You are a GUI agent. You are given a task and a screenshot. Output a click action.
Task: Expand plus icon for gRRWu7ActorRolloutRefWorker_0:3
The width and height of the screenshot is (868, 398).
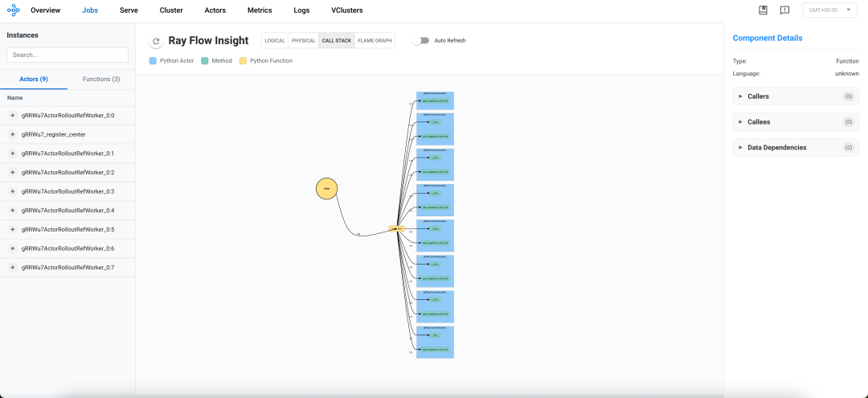12,191
